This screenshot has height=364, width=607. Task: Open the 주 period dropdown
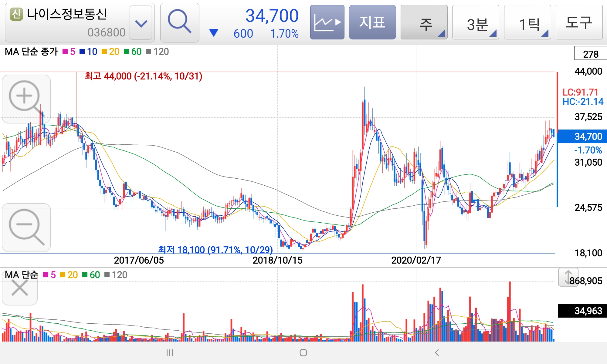coord(424,22)
